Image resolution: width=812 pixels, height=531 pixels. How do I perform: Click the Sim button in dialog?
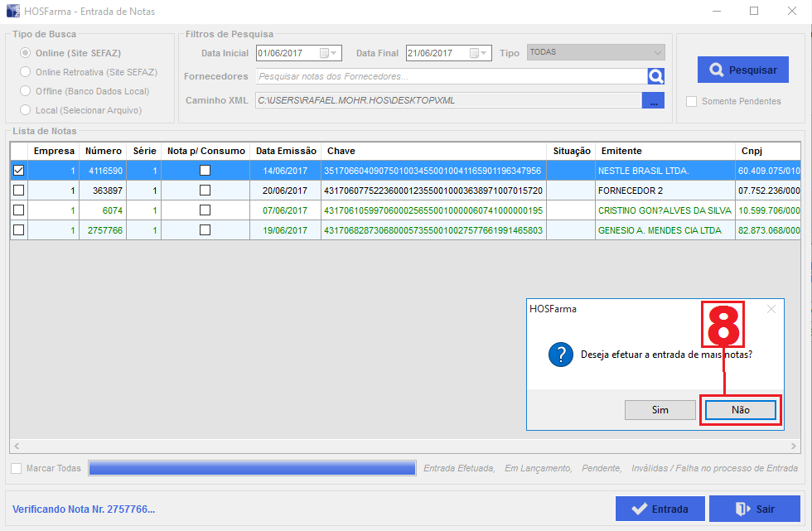[660, 410]
